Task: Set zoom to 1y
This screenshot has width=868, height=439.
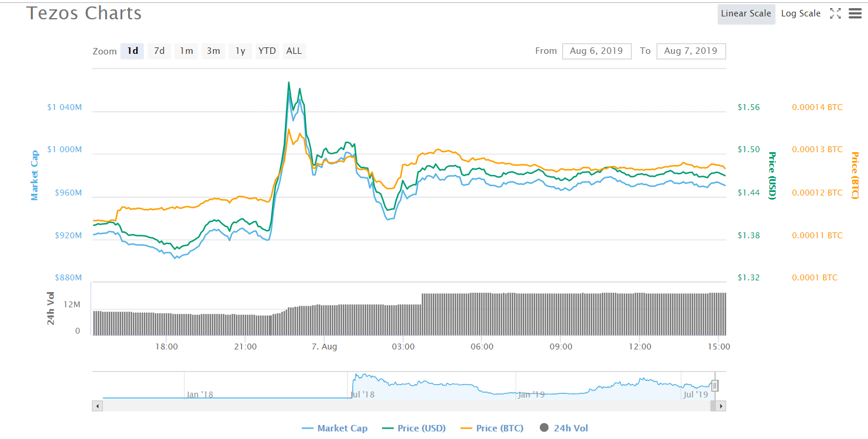Action: coord(240,51)
